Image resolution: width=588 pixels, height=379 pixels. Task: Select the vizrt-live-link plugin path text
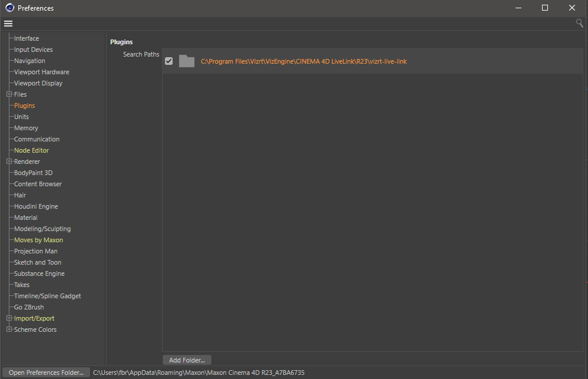point(303,61)
